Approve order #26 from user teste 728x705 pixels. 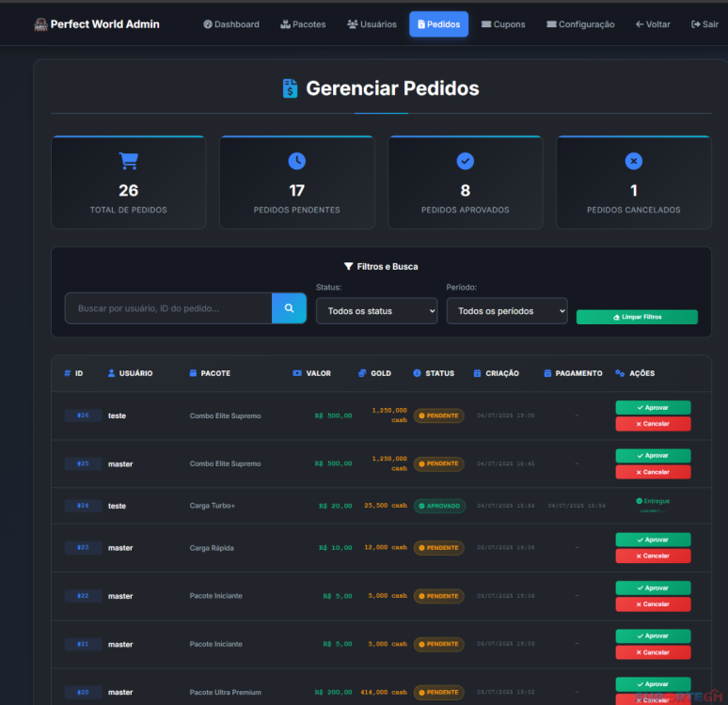653,408
